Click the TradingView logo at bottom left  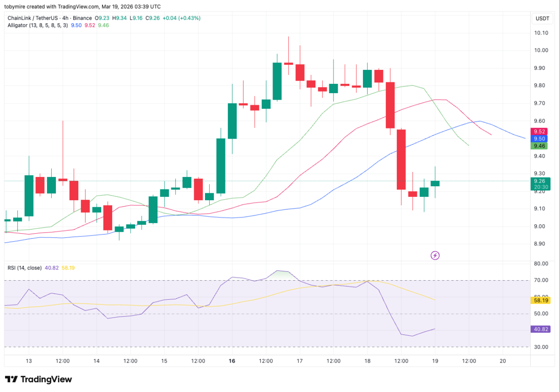pos(38,379)
